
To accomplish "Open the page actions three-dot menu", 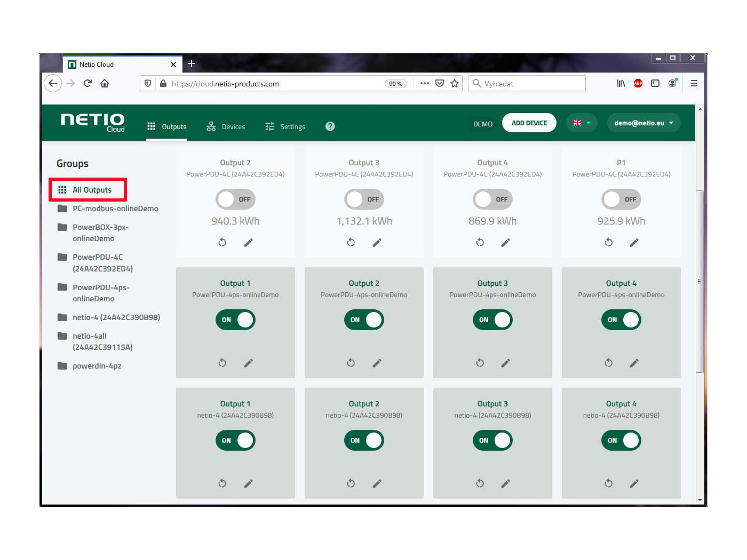I will [425, 83].
